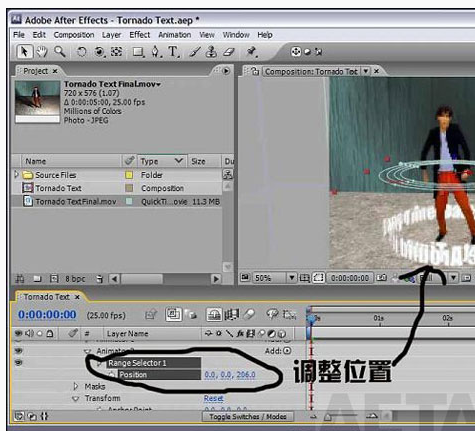Viewport: 475px width, 431px height.
Task: Open the Animation menu
Action: 174,35
